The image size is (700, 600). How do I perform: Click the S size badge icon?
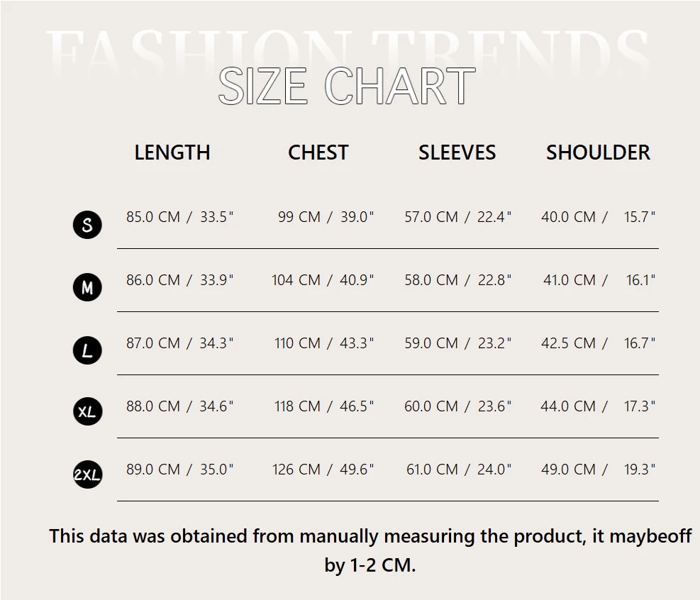[x=87, y=225]
